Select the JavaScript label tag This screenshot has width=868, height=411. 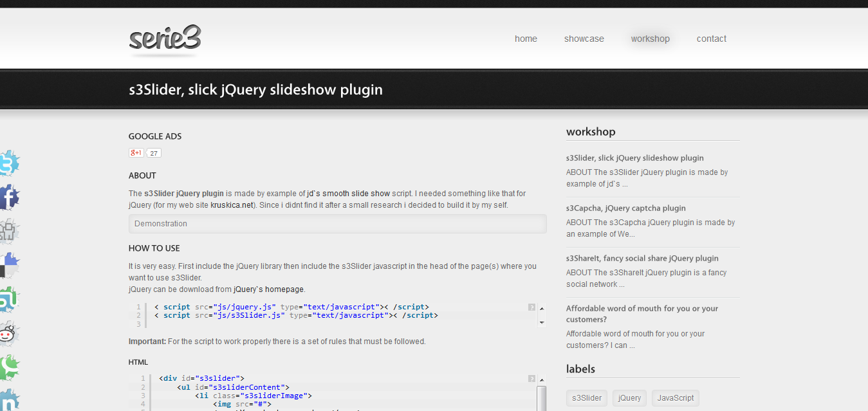pos(676,398)
